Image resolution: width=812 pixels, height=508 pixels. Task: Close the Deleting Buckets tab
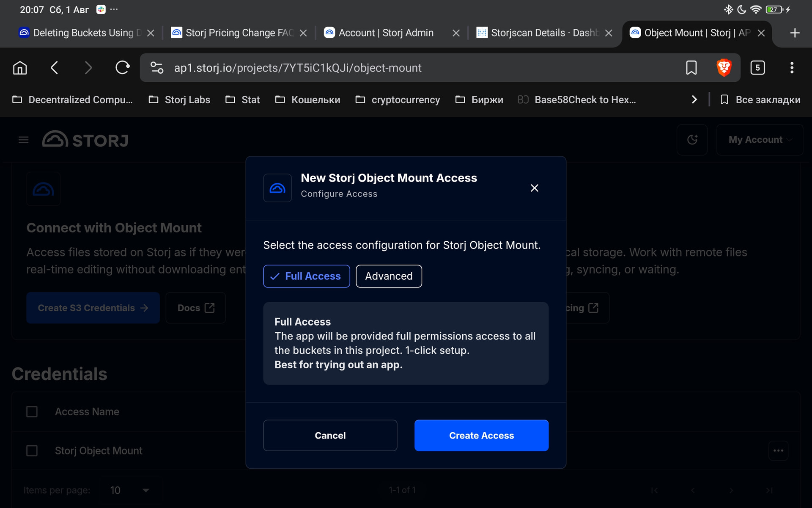tap(151, 33)
